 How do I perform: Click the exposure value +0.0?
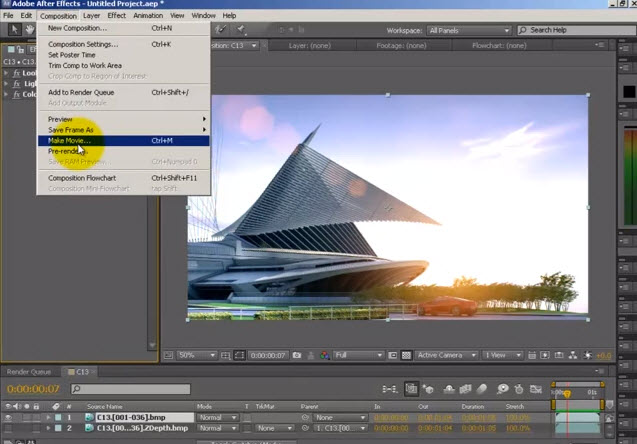tap(604, 356)
